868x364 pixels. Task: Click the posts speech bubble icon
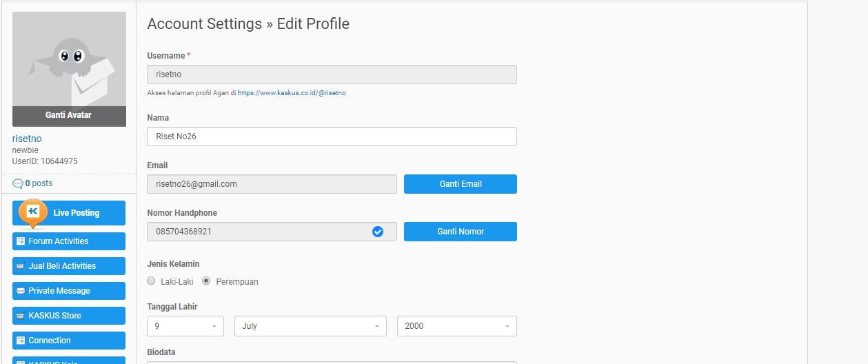pyautogui.click(x=18, y=183)
